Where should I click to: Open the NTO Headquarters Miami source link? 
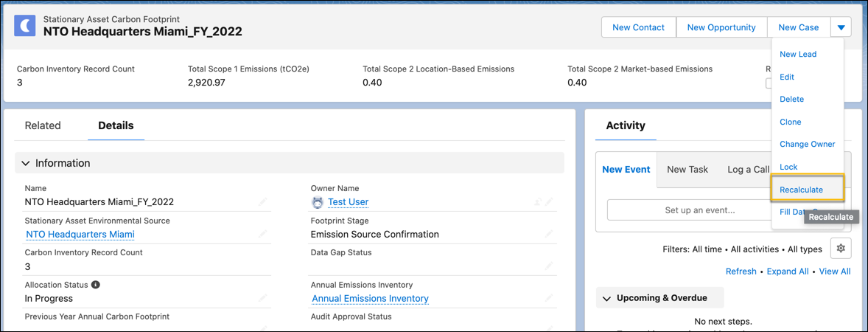(x=80, y=235)
